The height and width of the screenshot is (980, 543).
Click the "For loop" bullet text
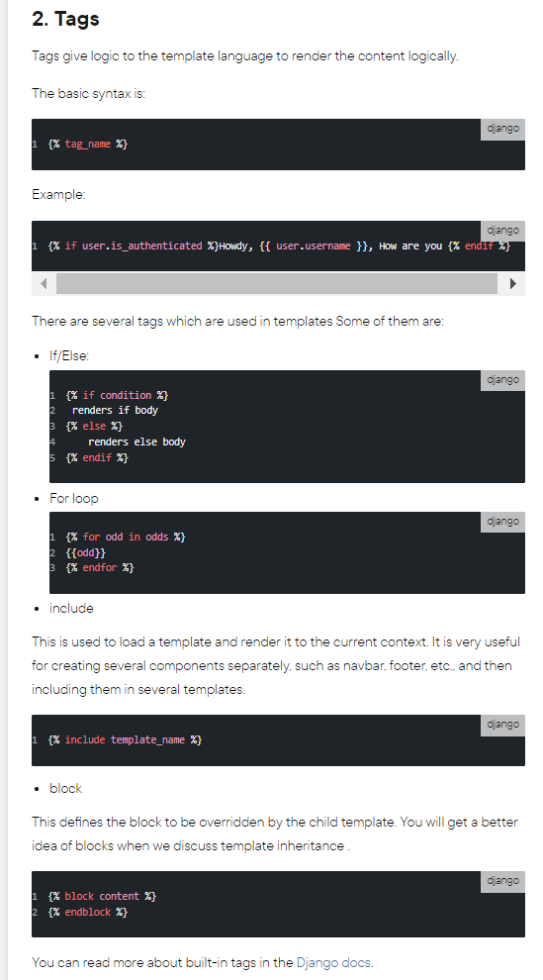coord(73,499)
